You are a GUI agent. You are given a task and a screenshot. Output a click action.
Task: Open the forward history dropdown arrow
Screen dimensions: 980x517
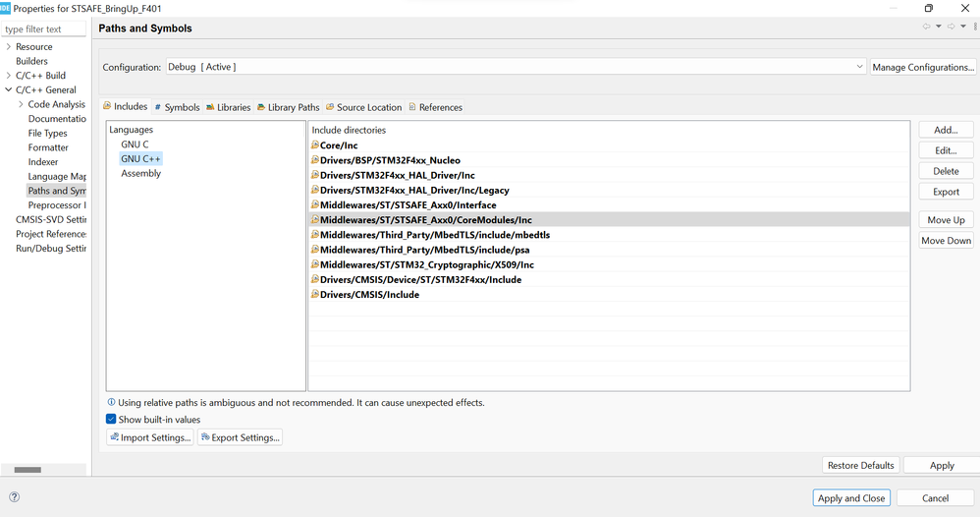pos(963,27)
